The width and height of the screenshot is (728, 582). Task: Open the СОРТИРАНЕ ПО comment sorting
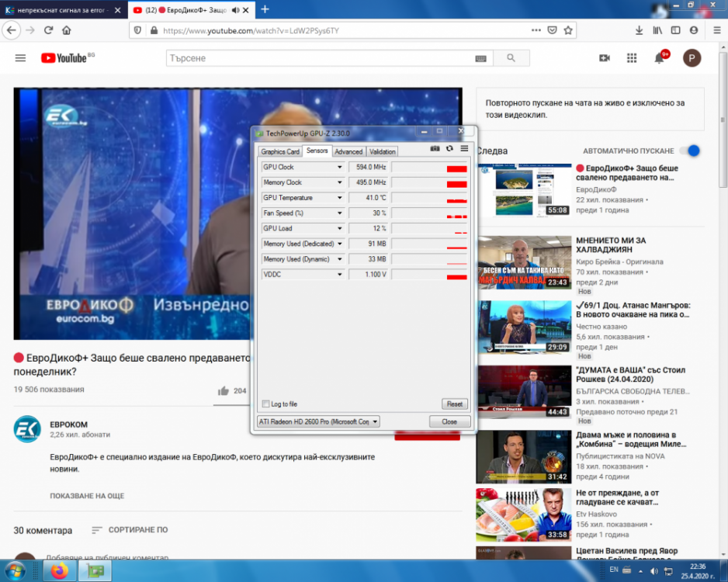(130, 529)
